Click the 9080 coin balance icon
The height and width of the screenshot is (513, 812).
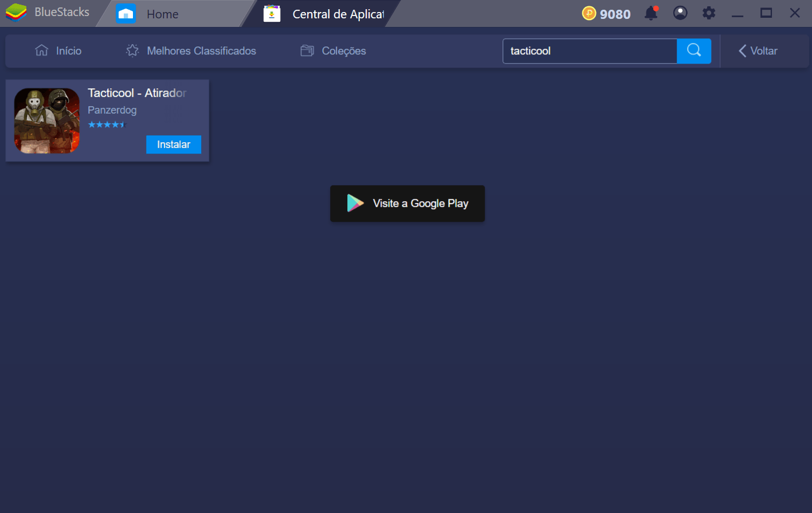pos(589,13)
